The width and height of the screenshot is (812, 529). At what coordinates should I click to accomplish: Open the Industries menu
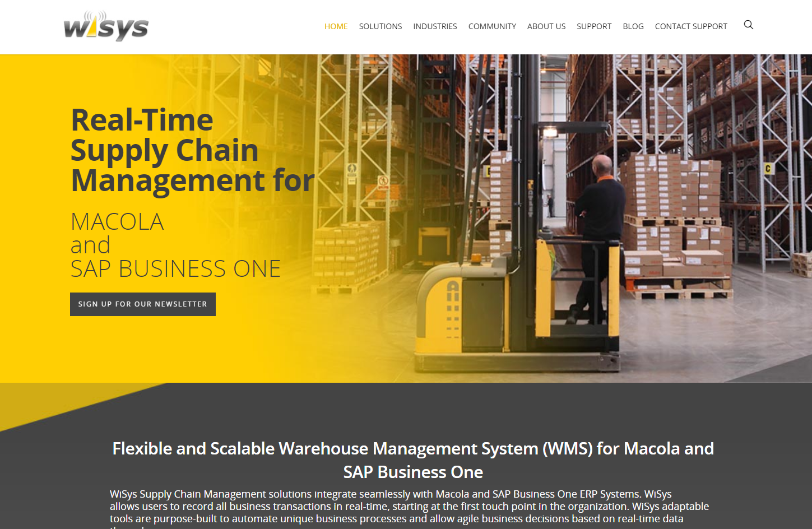(x=435, y=26)
